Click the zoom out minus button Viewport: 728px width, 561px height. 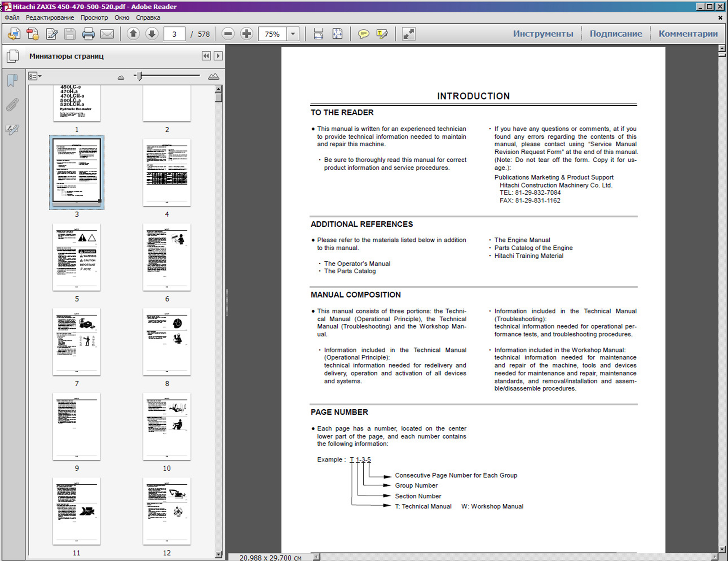pos(228,34)
